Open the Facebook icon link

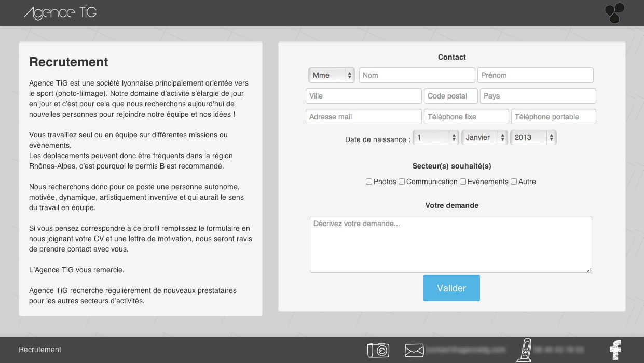(615, 350)
